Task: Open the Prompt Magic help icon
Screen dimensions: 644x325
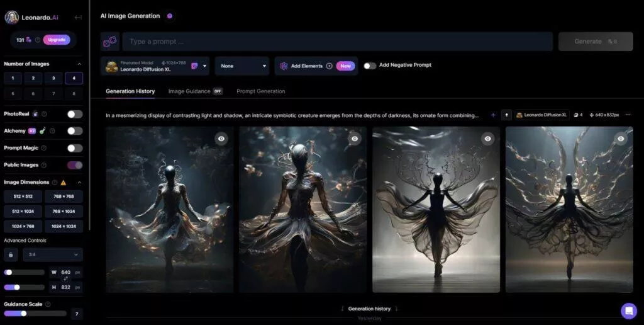Action: tap(43, 148)
